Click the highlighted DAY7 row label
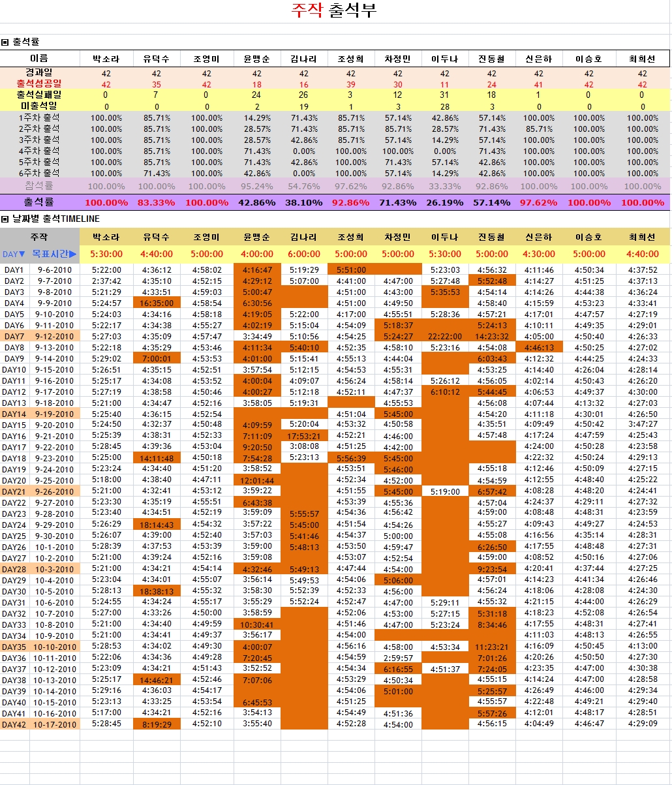The width and height of the screenshot is (672, 785). click(14, 336)
